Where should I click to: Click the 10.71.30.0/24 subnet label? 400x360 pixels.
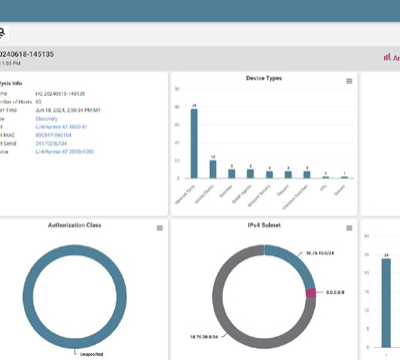(x=204, y=337)
